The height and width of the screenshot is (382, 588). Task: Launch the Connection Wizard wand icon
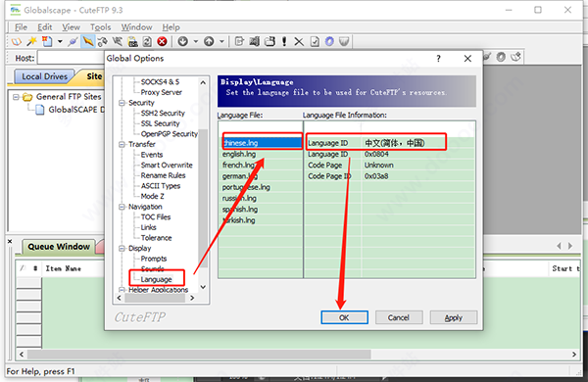(31, 41)
